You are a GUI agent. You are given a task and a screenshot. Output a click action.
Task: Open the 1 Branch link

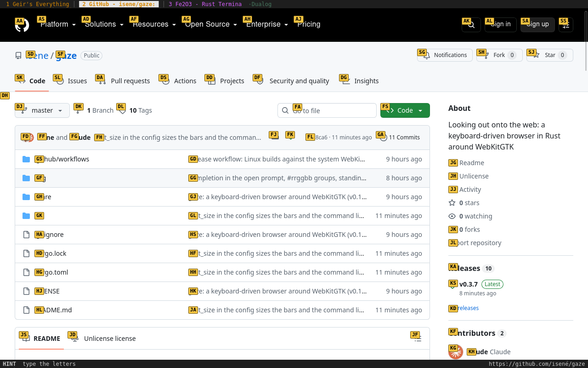coord(95,110)
